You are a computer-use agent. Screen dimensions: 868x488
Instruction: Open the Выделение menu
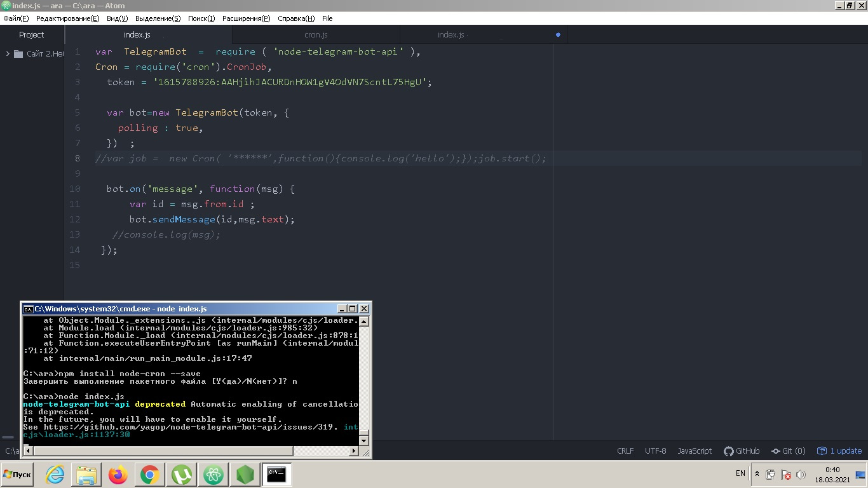coord(158,18)
